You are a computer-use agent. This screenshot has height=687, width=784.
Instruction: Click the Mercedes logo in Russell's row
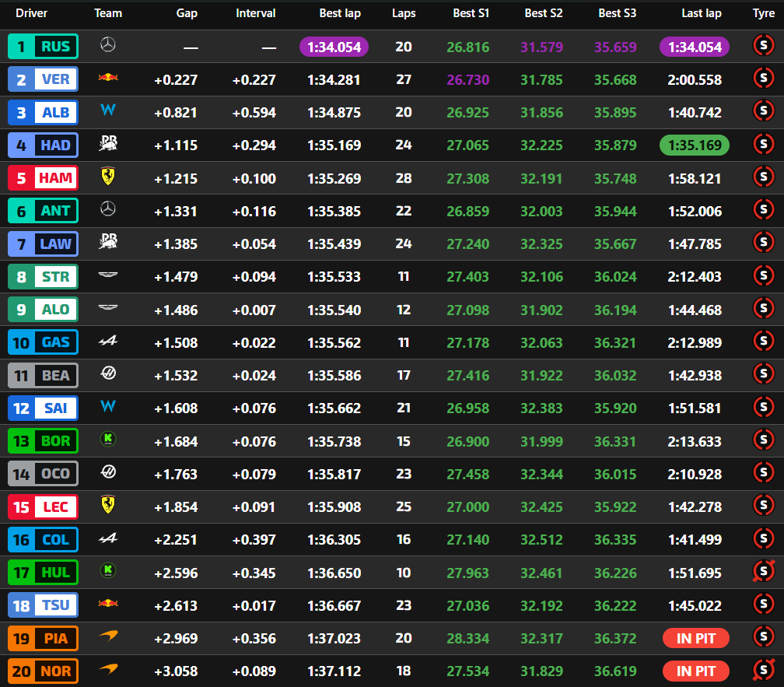[108, 47]
